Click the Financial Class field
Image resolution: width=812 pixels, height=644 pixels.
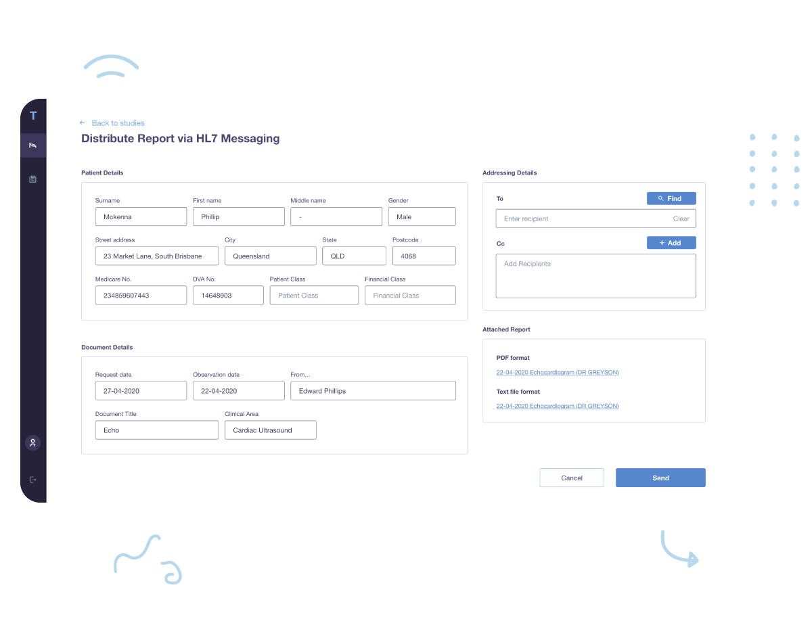tap(410, 295)
